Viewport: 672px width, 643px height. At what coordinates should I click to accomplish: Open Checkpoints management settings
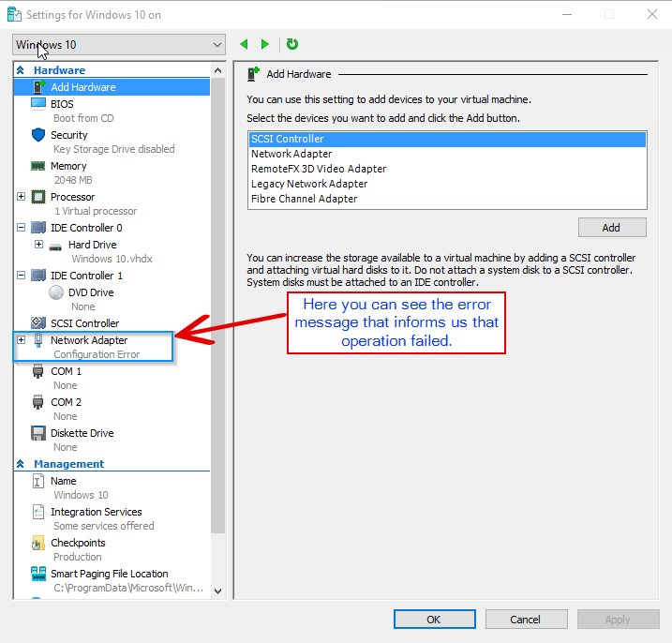coord(78,543)
